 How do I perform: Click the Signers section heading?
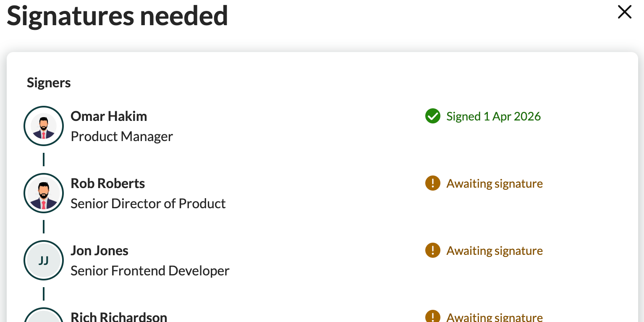click(x=49, y=83)
